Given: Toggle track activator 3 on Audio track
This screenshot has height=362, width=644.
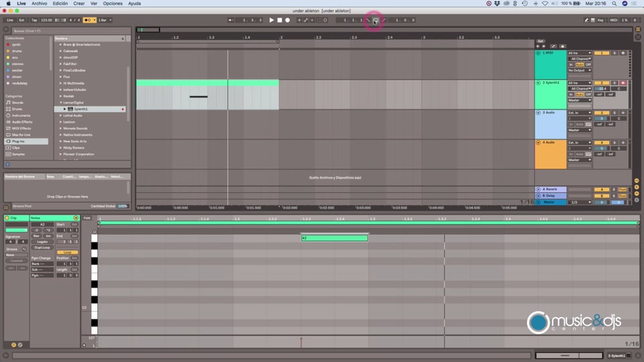Looking at the screenshot, I should point(602,113).
